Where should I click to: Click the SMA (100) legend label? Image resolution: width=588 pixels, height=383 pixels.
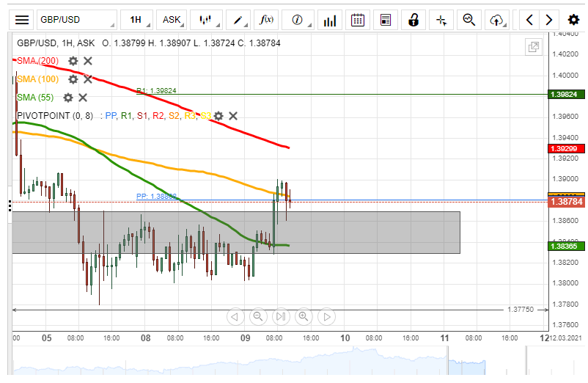(x=38, y=79)
